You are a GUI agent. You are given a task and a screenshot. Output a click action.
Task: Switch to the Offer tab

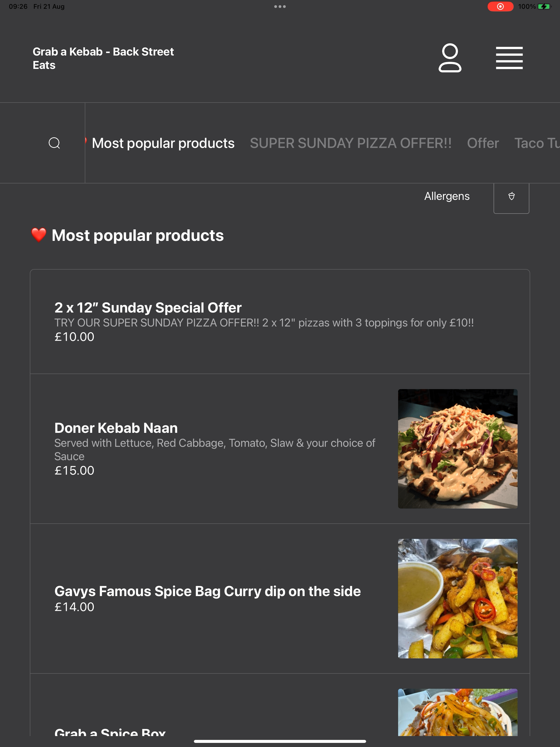(x=483, y=143)
